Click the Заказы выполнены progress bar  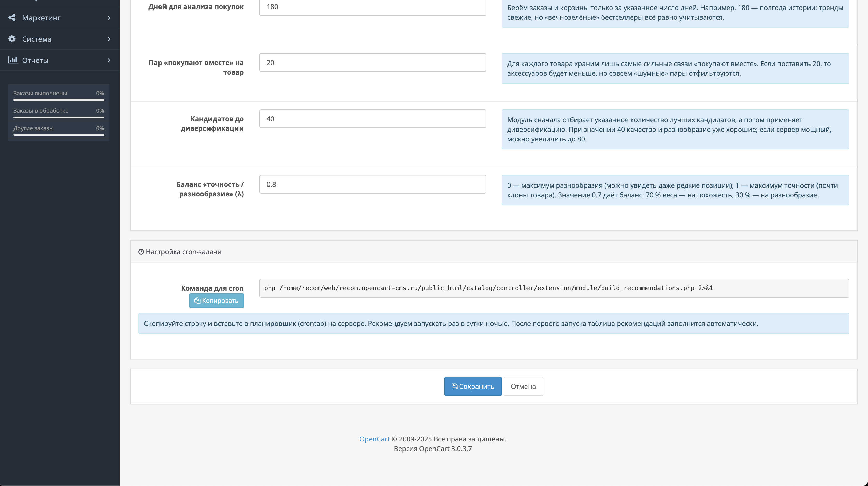(x=59, y=100)
